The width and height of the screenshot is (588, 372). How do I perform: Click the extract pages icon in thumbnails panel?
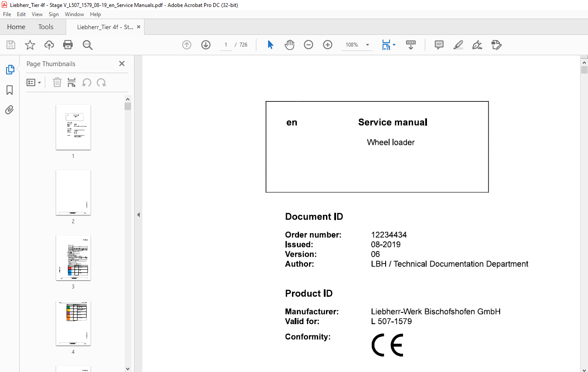tap(72, 82)
